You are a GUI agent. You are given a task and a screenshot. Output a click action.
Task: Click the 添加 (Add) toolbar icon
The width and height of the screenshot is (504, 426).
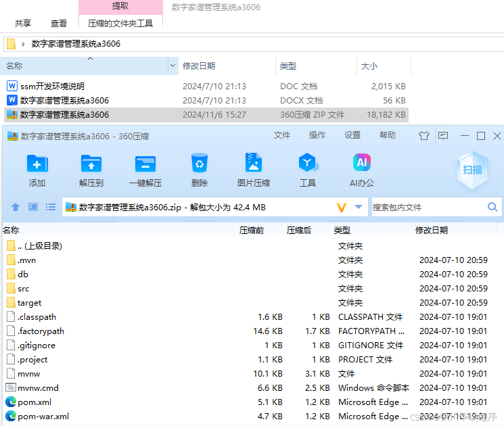pyautogui.click(x=37, y=164)
